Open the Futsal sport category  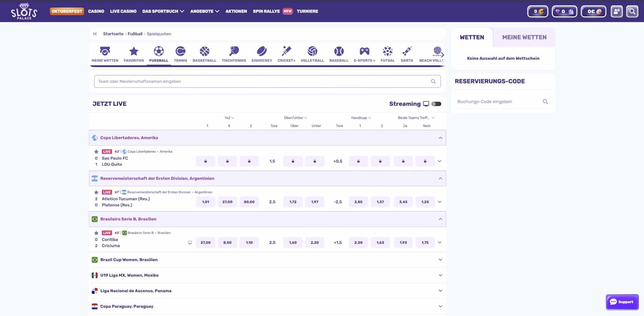pos(387,54)
